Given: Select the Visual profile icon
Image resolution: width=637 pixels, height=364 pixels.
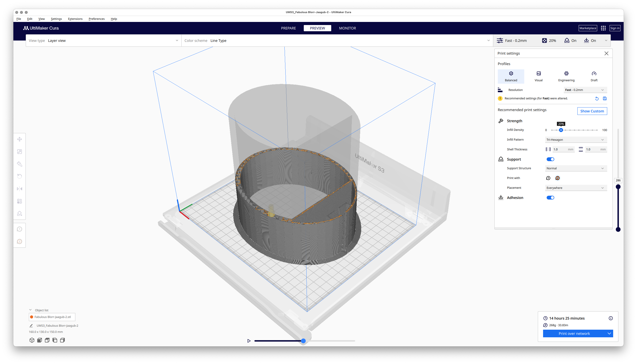Looking at the screenshot, I should click(539, 73).
